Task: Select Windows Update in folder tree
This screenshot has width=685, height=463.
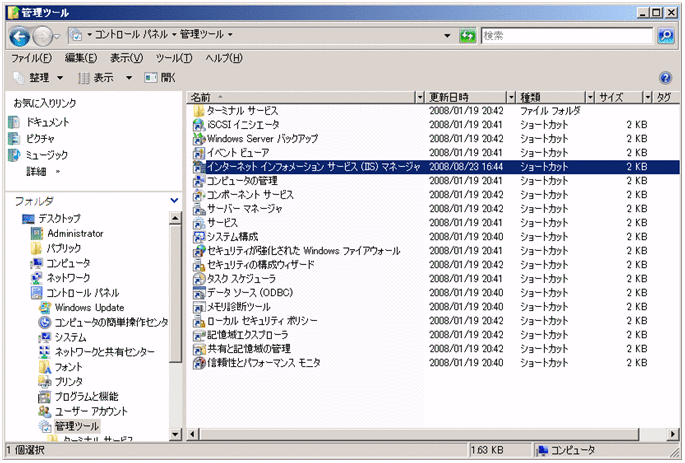Action: coord(89,307)
